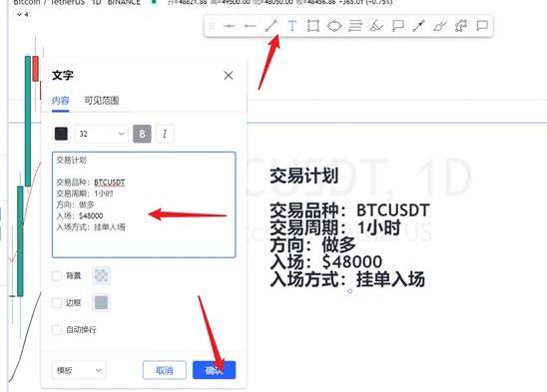The width and height of the screenshot is (547, 392).
Task: Click the 入场: $48000 line in text box
Action: click(80, 215)
